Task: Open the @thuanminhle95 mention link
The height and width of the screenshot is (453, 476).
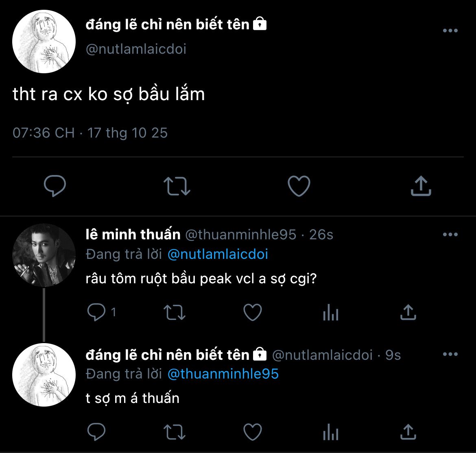Action: 223,374
